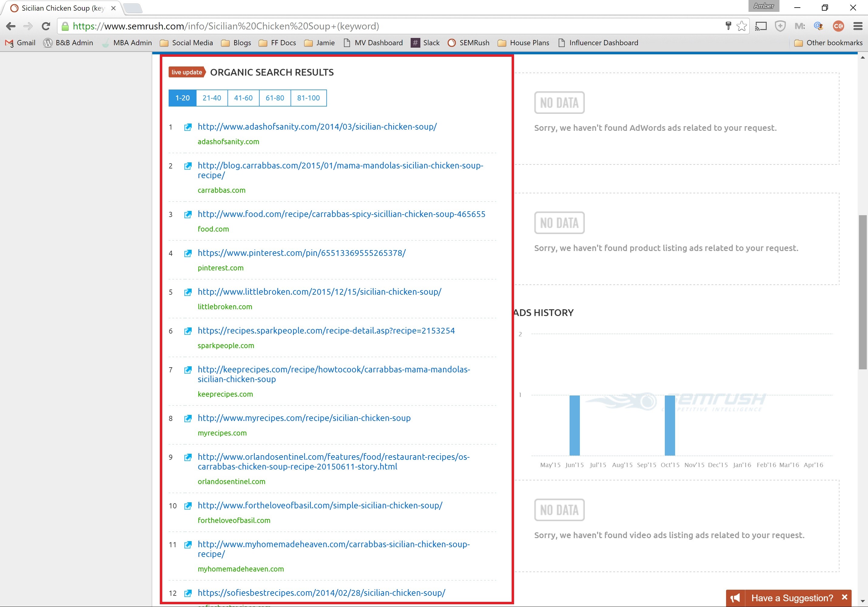The height and width of the screenshot is (607, 868).
Task: Open the Gmail bookmark
Action: (20, 43)
